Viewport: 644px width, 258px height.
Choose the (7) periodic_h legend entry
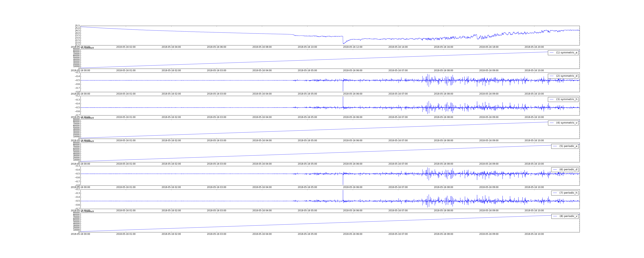click(x=565, y=193)
